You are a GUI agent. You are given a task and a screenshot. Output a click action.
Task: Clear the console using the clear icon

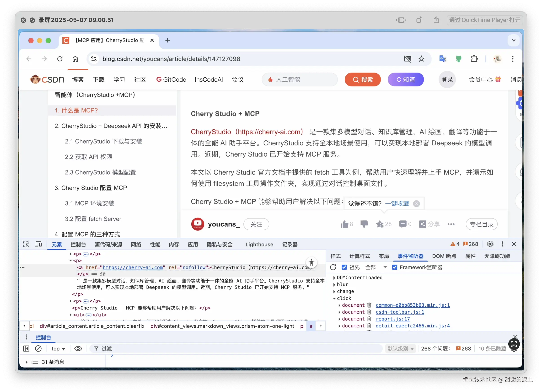[x=38, y=348]
